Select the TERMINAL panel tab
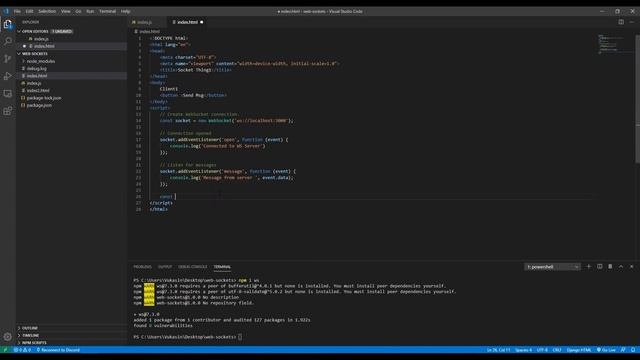Screen dimensions: 640x360 click(222, 267)
